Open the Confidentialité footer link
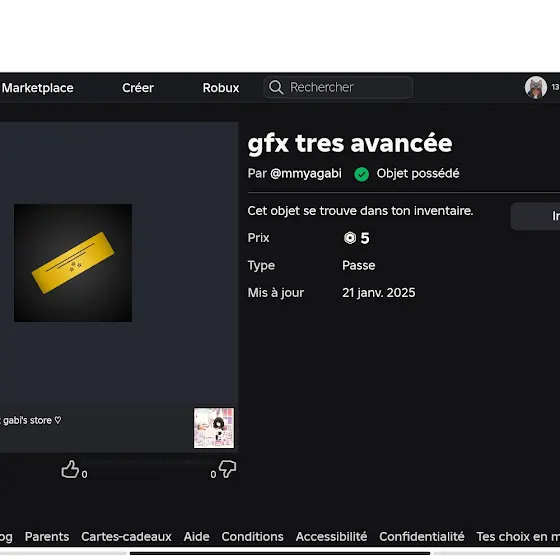The height and width of the screenshot is (560, 560). coord(422,536)
